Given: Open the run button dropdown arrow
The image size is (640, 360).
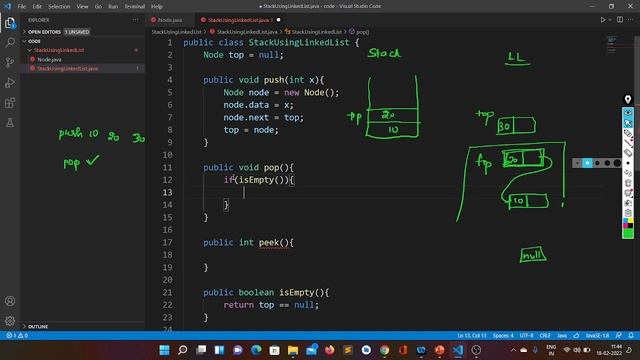Looking at the screenshot, I should [x=610, y=20].
